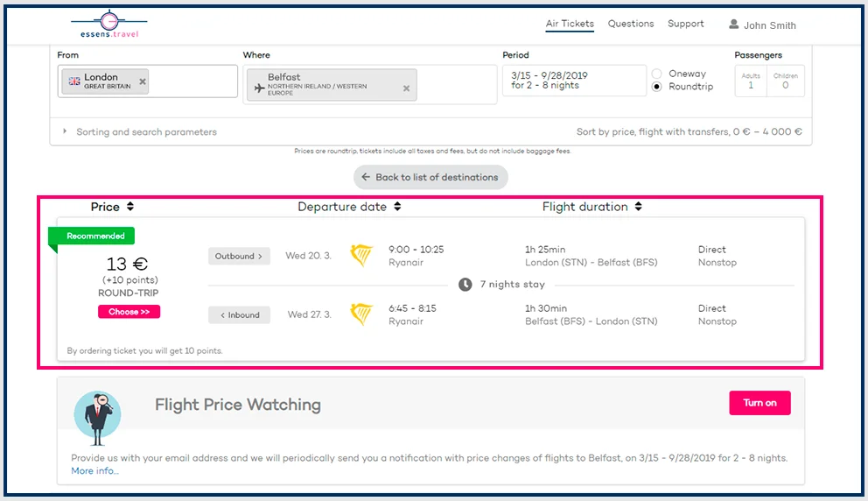This screenshot has height=501, width=868.
Task: Click the clock icon by 7 nights stay
Action: click(465, 285)
